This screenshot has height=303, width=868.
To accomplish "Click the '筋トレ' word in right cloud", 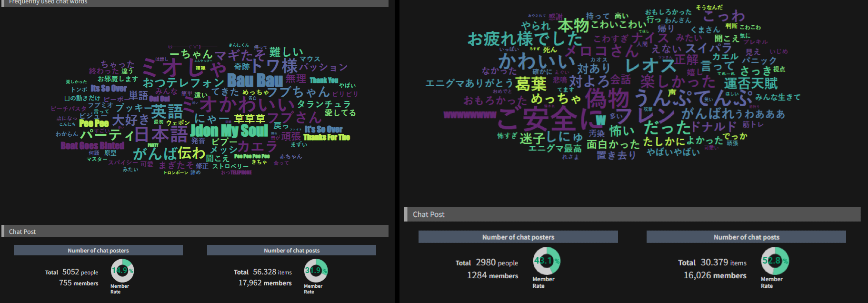I will click(x=753, y=125).
